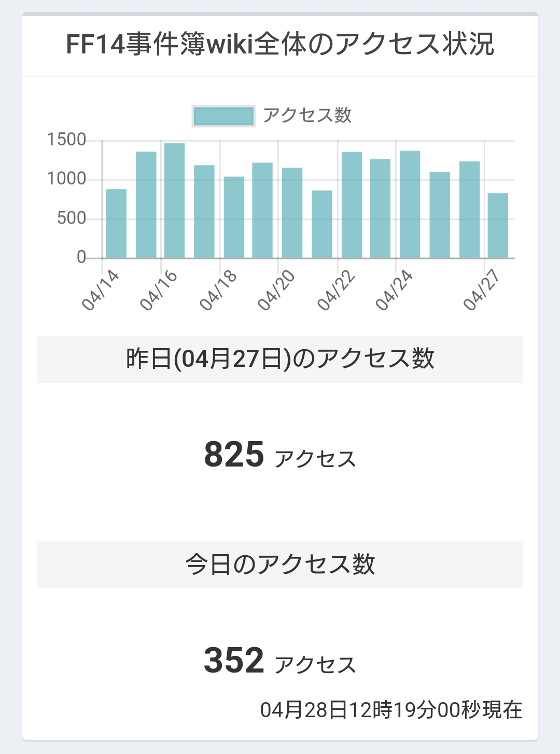Click the アクセス数 legend label
The image size is (560, 754).
(307, 115)
